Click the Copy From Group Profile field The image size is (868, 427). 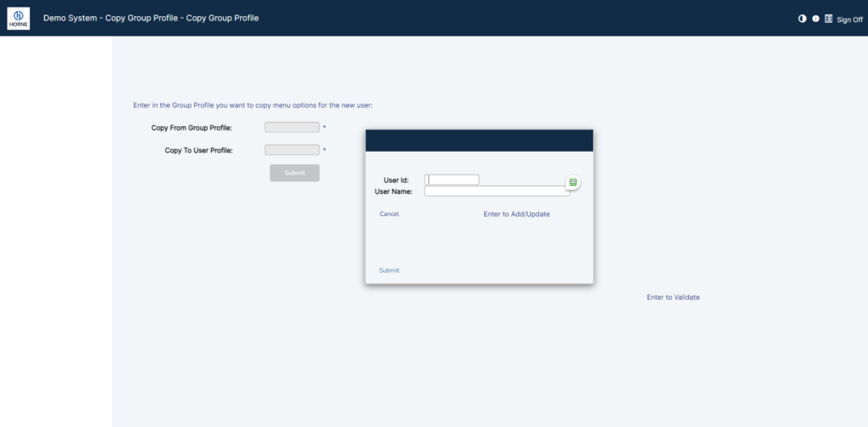tap(292, 127)
